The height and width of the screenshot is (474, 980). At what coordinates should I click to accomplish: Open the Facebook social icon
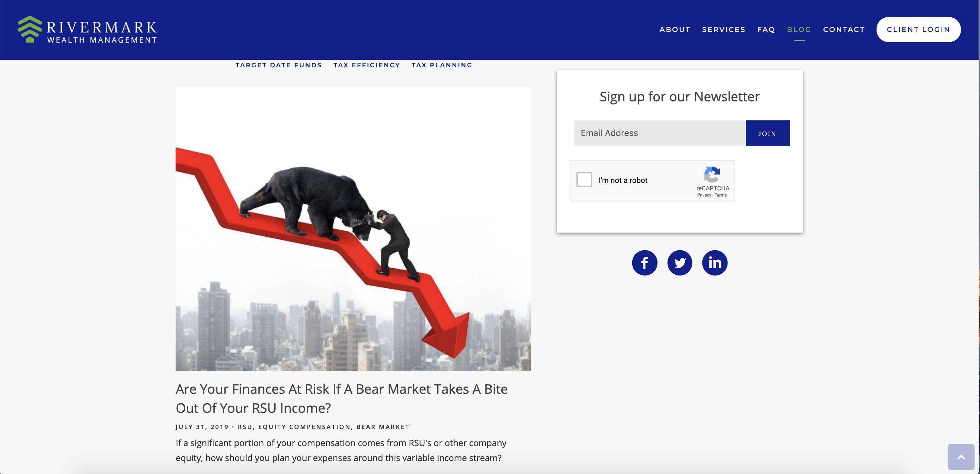tap(644, 263)
